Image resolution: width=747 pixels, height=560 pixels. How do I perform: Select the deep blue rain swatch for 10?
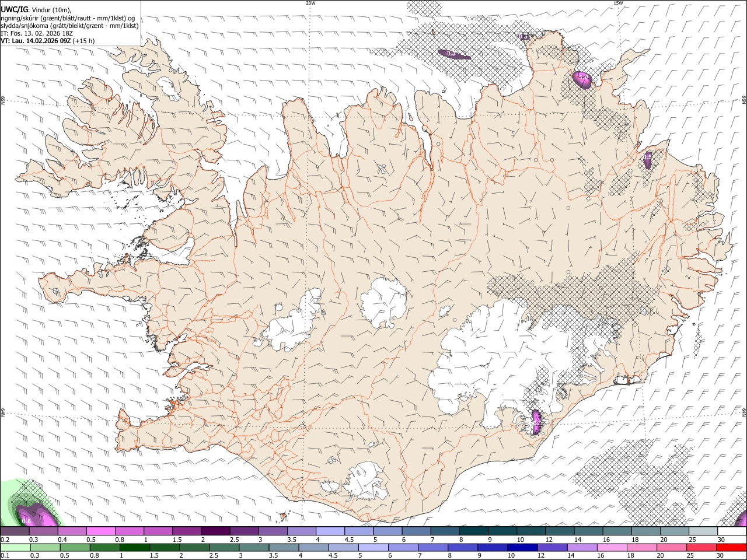click(x=522, y=547)
